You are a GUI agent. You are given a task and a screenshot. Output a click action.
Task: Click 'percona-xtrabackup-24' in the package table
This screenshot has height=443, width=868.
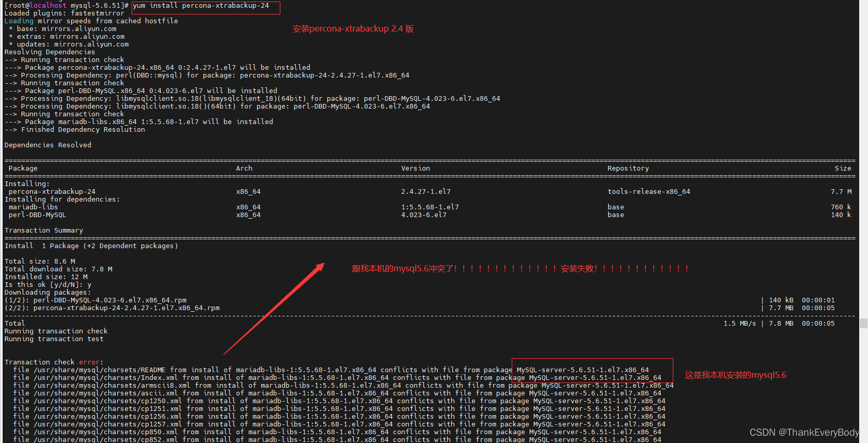click(52, 192)
